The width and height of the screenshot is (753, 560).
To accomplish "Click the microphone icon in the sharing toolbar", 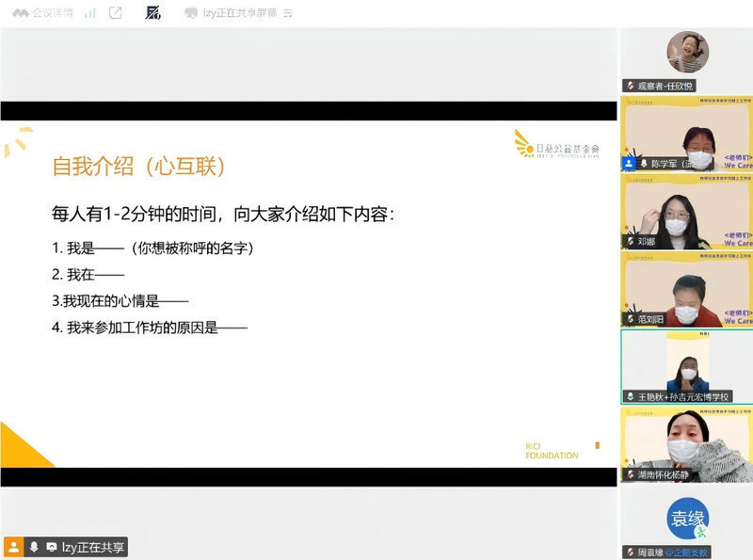I will (34, 547).
